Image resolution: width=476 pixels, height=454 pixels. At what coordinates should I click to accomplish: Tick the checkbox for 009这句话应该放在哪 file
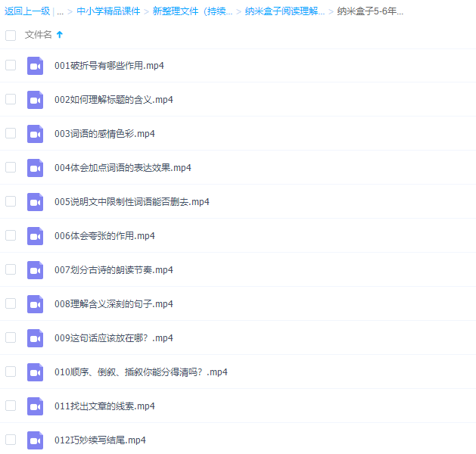[x=11, y=337]
